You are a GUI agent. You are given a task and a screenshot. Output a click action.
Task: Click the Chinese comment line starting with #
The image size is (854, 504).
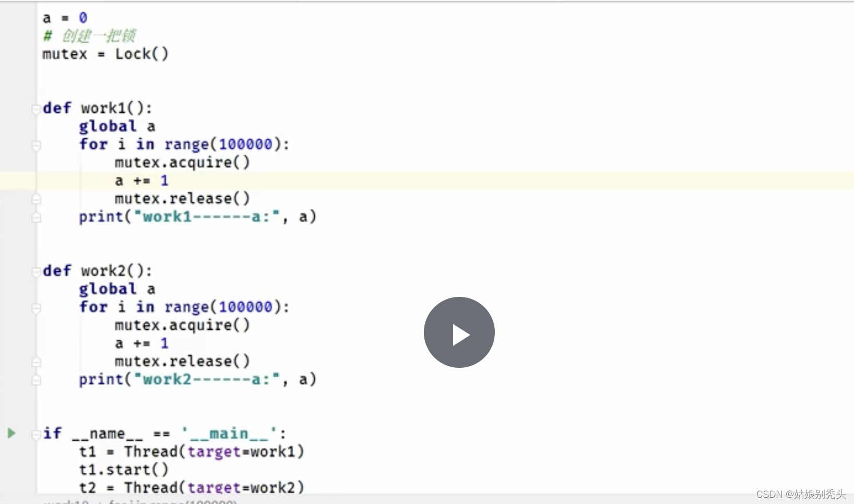[89, 36]
